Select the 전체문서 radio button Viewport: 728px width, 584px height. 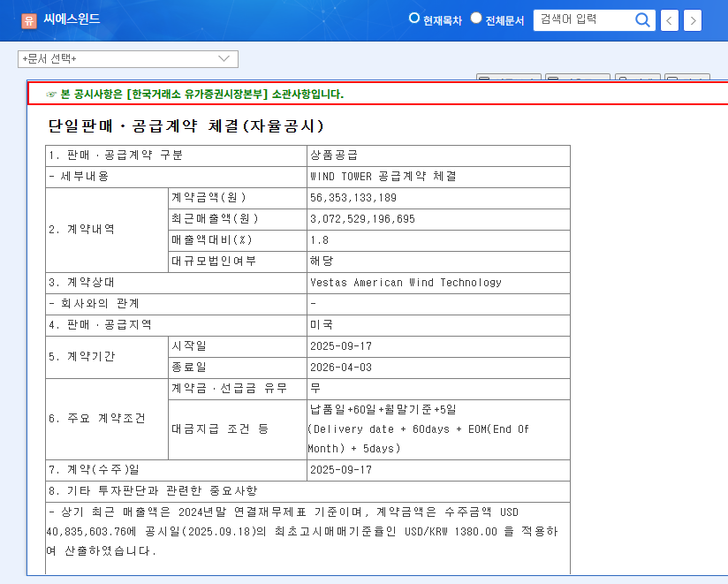[x=476, y=18]
